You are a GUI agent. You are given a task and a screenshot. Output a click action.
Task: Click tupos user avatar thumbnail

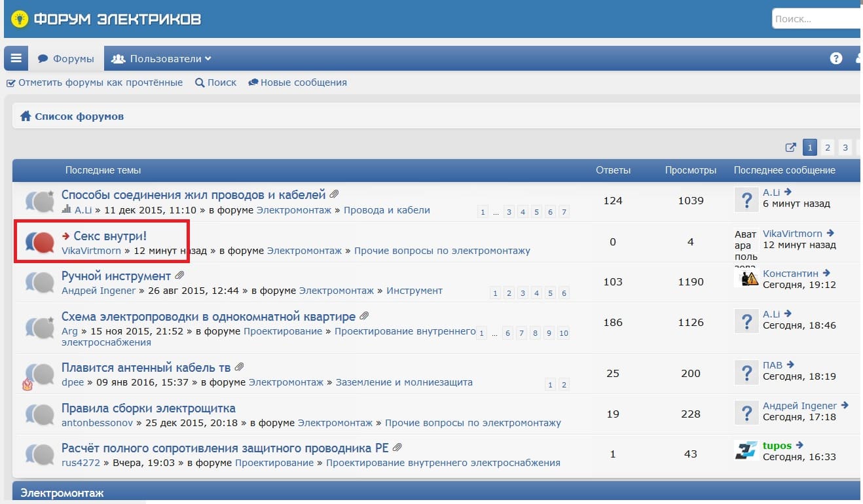click(x=746, y=450)
